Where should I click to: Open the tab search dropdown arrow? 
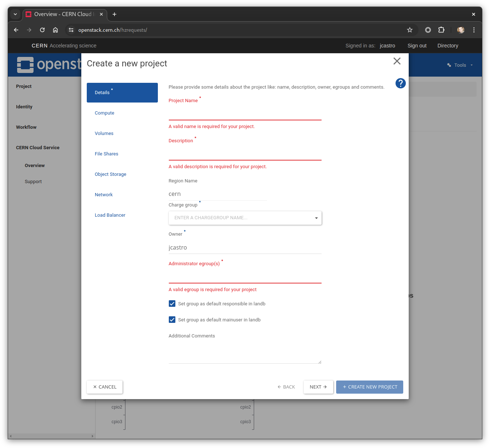point(15,14)
